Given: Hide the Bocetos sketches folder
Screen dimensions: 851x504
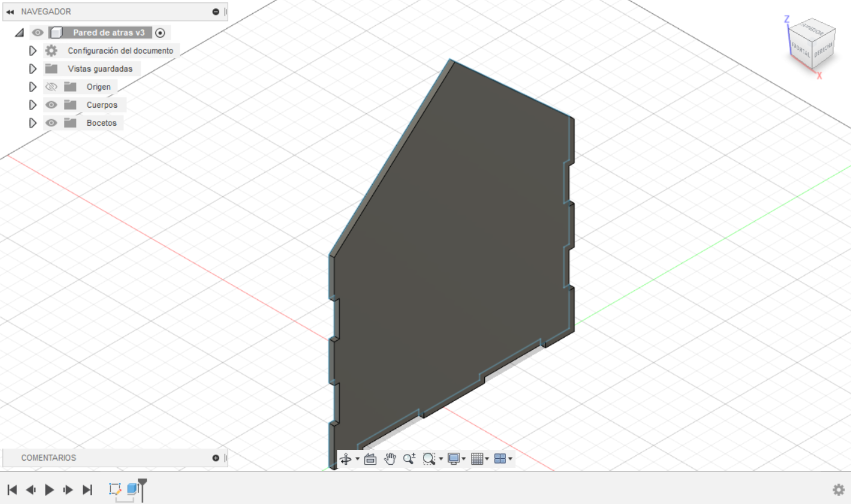Looking at the screenshot, I should coord(52,123).
